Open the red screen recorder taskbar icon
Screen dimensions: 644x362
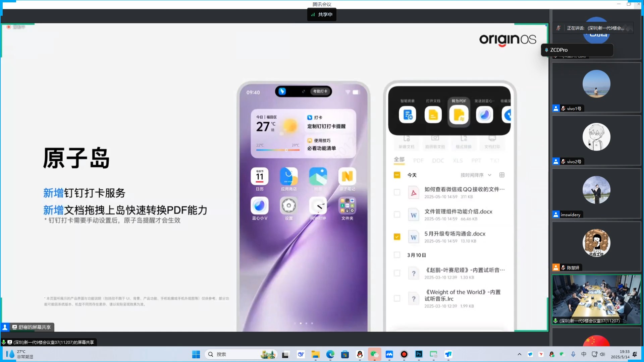coord(404,354)
